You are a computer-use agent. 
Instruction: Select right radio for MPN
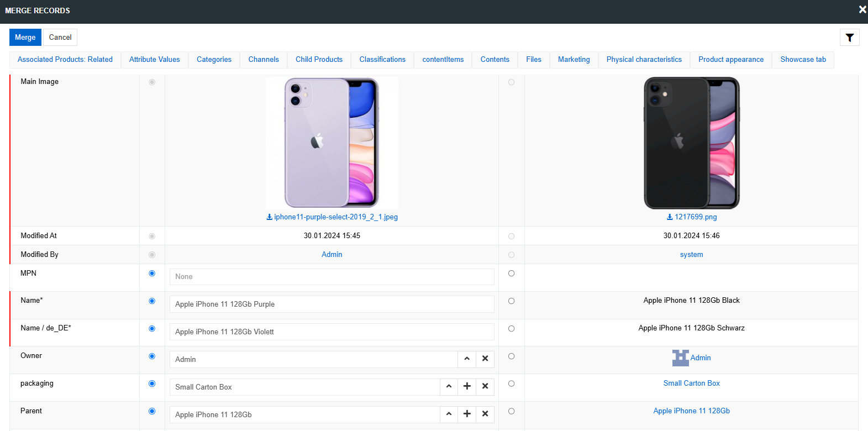[511, 274]
